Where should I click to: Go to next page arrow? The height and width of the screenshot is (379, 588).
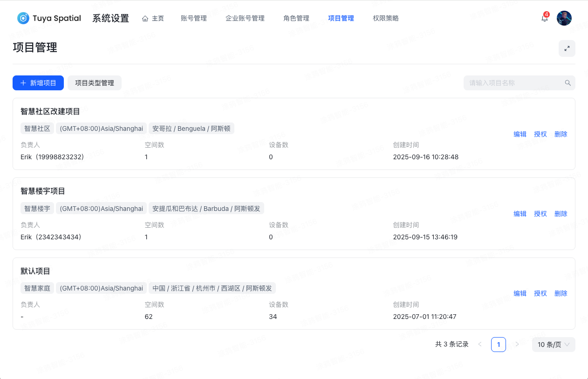[x=517, y=345]
